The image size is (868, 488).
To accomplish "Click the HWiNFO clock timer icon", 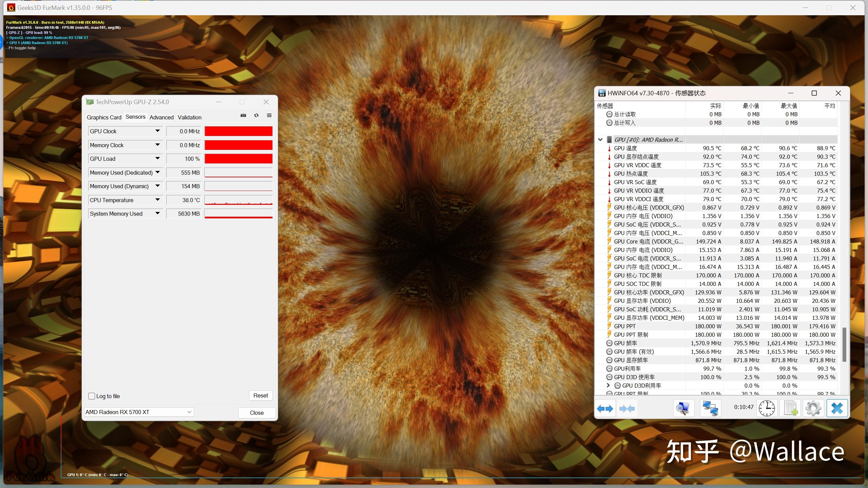I will click(767, 408).
